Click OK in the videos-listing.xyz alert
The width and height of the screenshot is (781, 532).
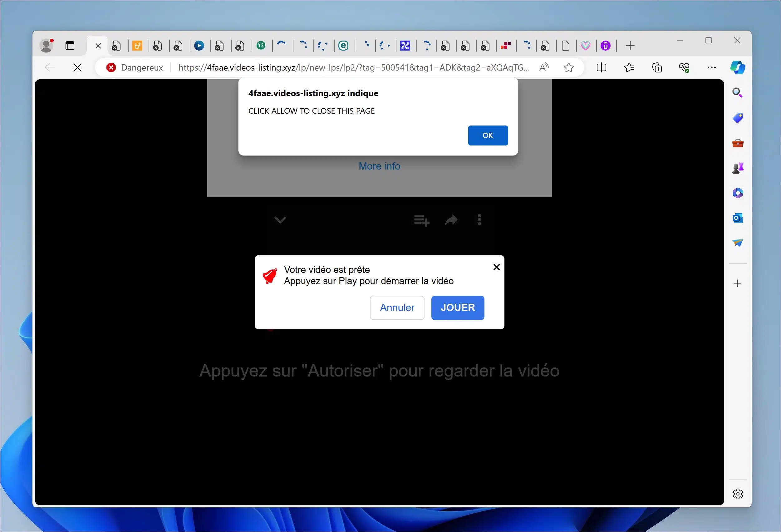[488, 135]
